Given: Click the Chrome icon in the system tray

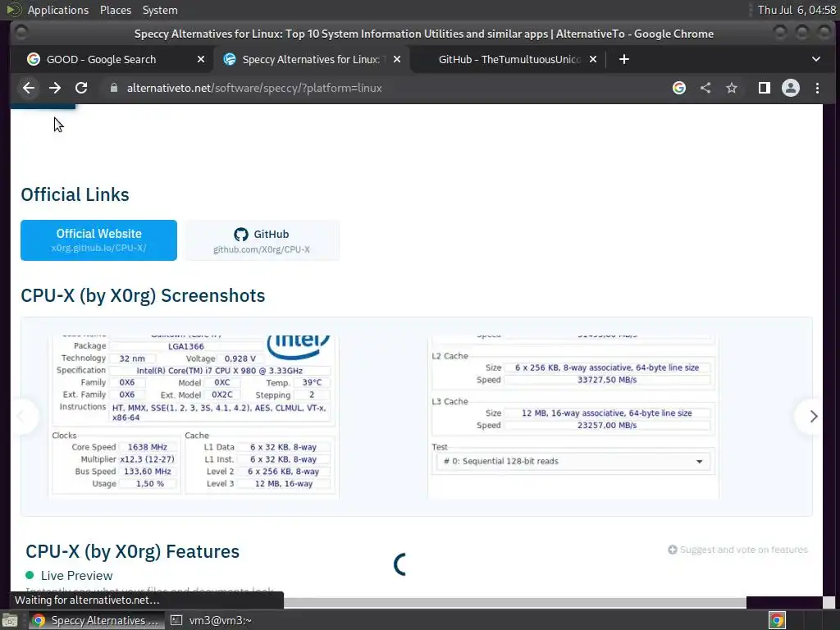Looking at the screenshot, I should (777, 620).
